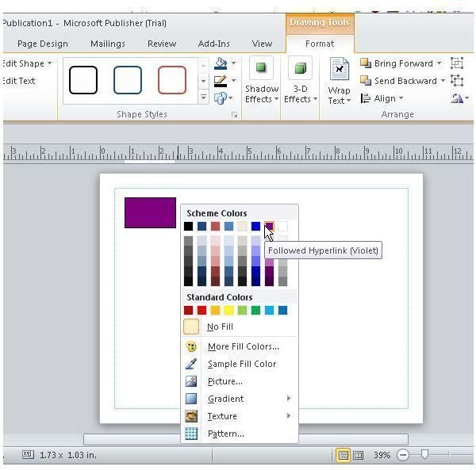The width and height of the screenshot is (476, 470).
Task: Apply the red outline shape style
Action: click(172, 80)
